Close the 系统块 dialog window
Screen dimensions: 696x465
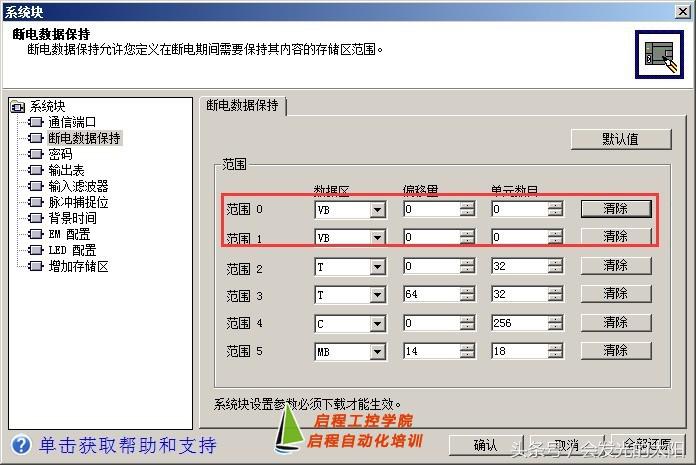coord(683,12)
